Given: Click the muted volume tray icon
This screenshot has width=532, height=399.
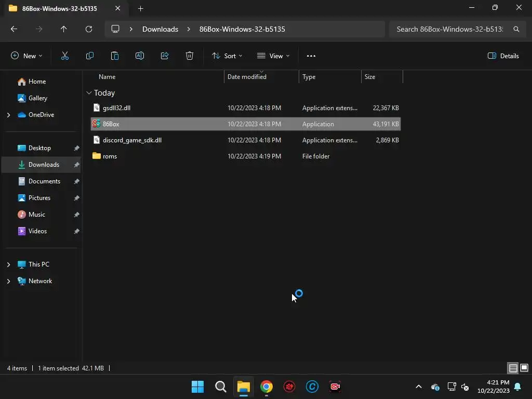Looking at the screenshot, I should [x=465, y=387].
